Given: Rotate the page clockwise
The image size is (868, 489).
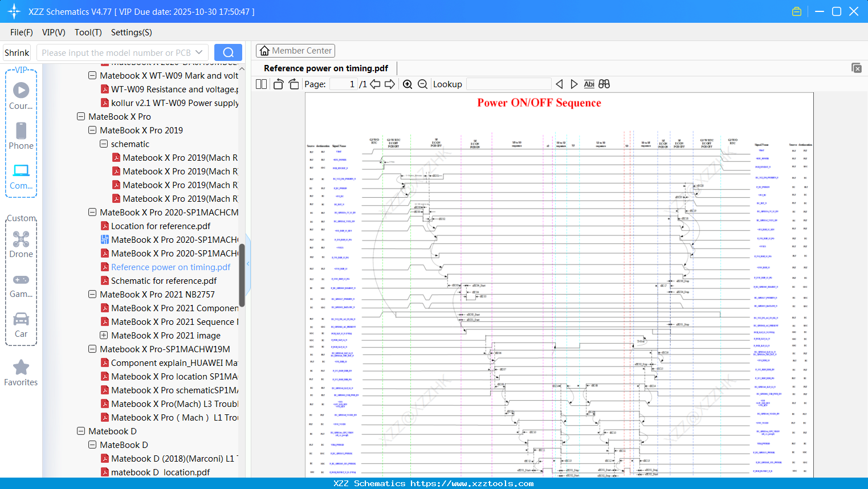Looking at the screenshot, I should 294,84.
